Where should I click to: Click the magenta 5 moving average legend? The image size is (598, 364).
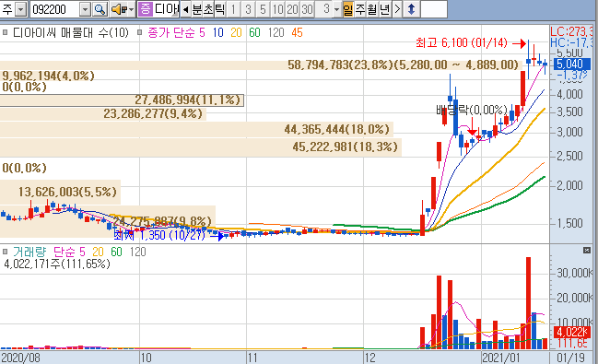(202, 32)
